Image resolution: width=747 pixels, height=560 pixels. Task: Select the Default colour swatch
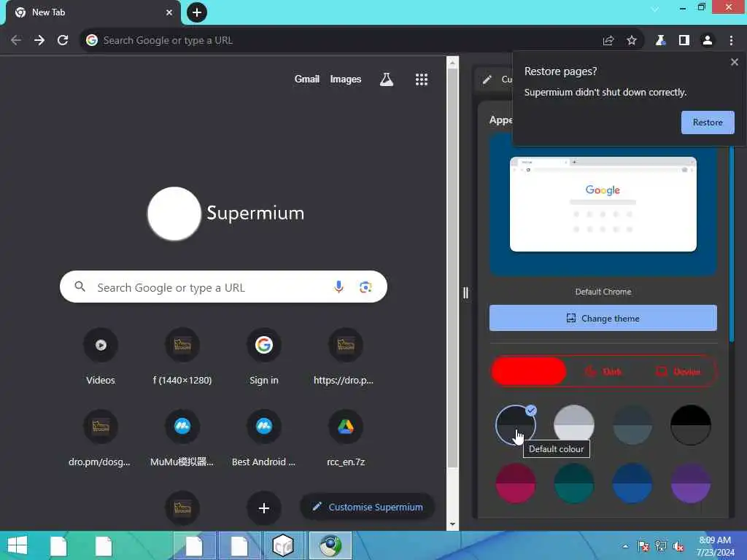pos(516,425)
